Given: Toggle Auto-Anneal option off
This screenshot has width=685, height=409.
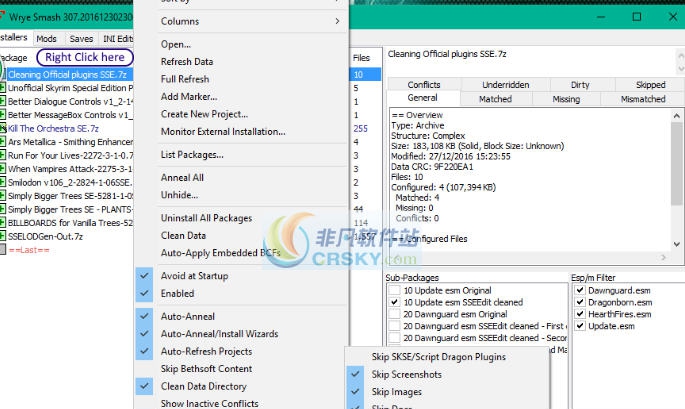Looking at the screenshot, I should pos(241,316).
